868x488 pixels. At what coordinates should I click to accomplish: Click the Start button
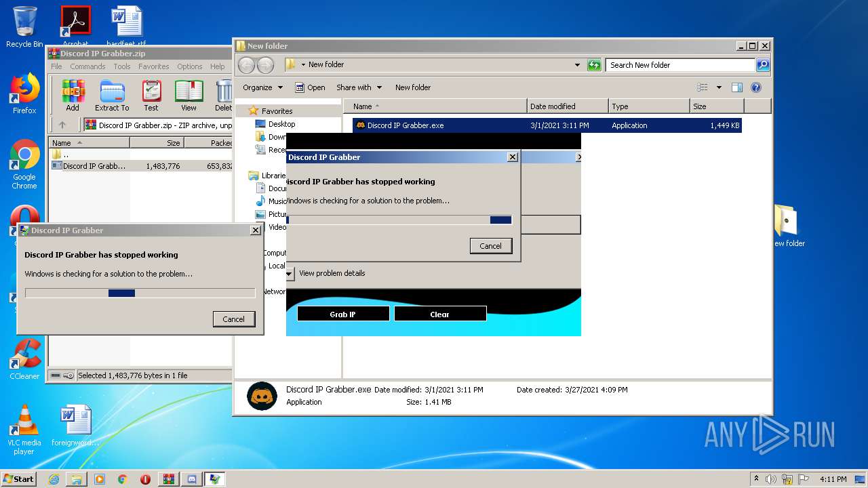coord(18,479)
